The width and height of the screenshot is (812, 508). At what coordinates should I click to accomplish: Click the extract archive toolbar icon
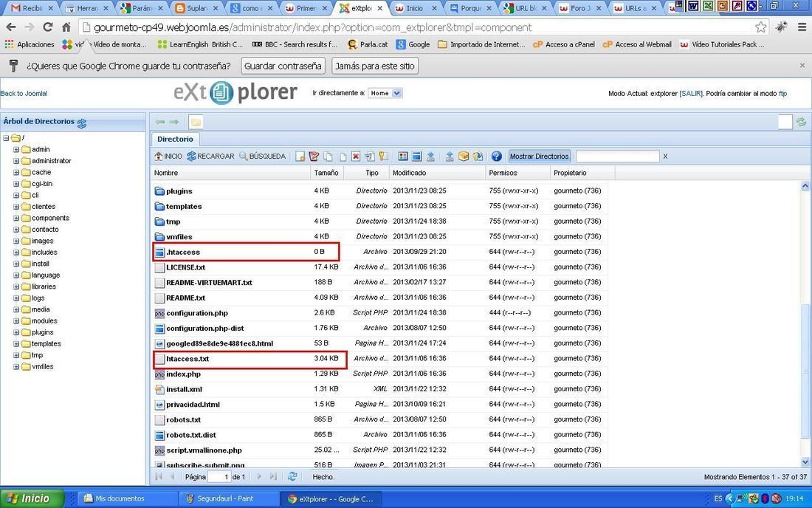pos(478,157)
